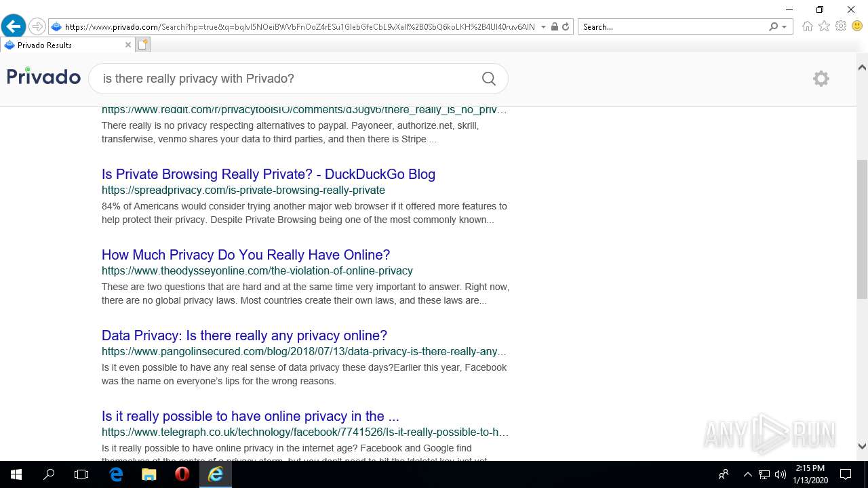Image resolution: width=868 pixels, height=488 pixels.
Task: Click the theodysseyonline.com URL text
Action: (257, 271)
